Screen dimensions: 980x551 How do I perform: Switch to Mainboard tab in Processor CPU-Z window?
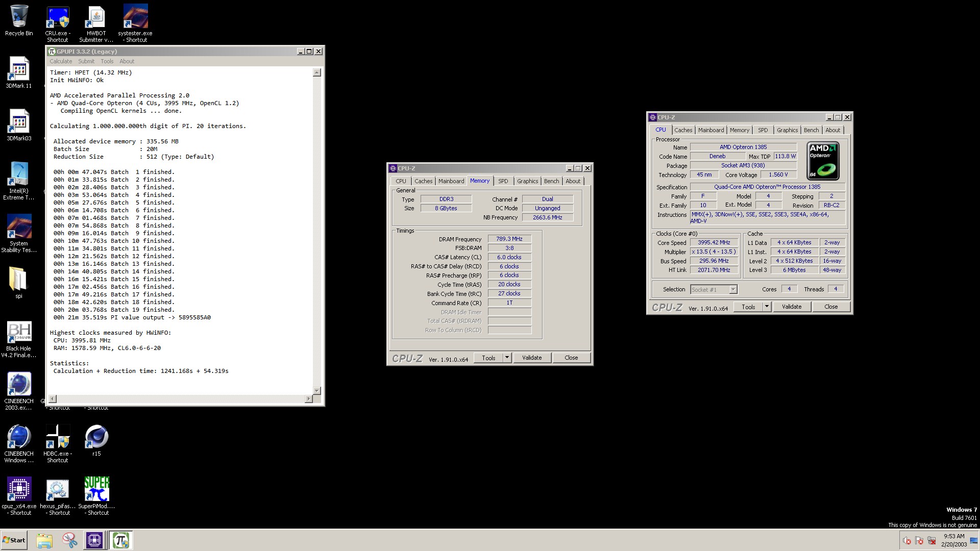(711, 130)
